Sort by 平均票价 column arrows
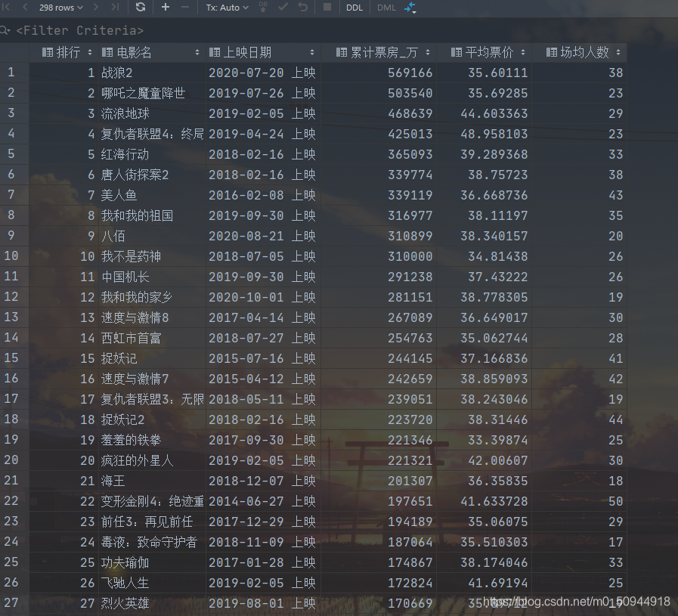This screenshot has height=616, width=678. [x=523, y=53]
